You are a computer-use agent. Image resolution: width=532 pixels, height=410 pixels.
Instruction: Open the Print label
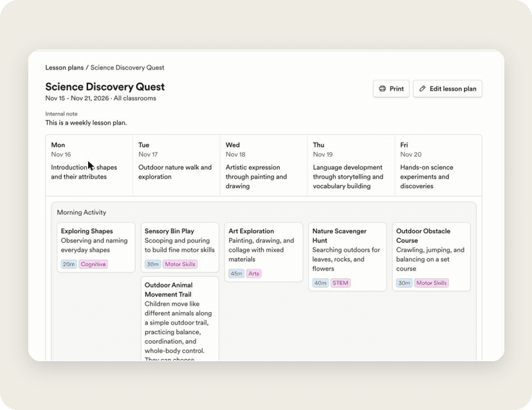point(397,89)
